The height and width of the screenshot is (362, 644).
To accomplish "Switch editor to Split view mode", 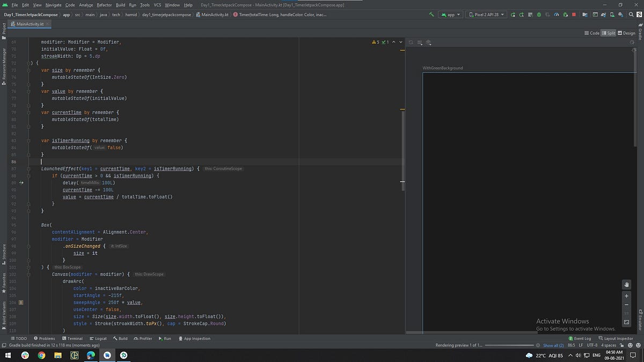I will tap(609, 33).
